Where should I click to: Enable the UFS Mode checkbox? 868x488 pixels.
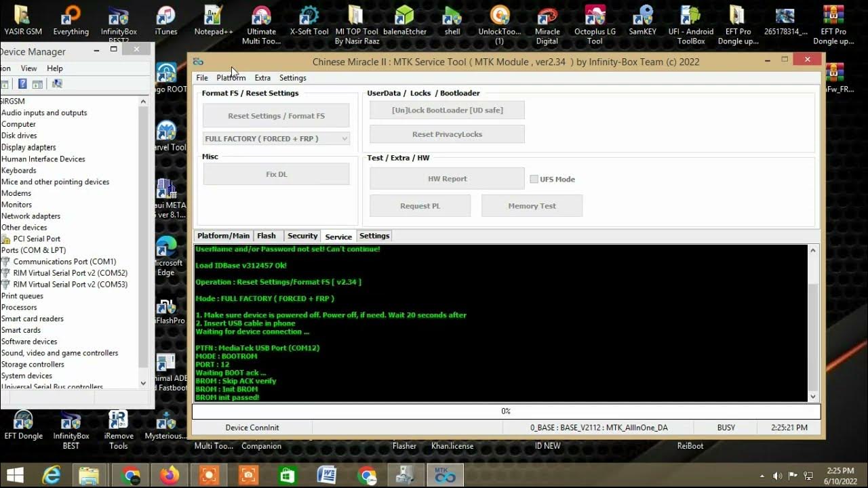[534, 179]
